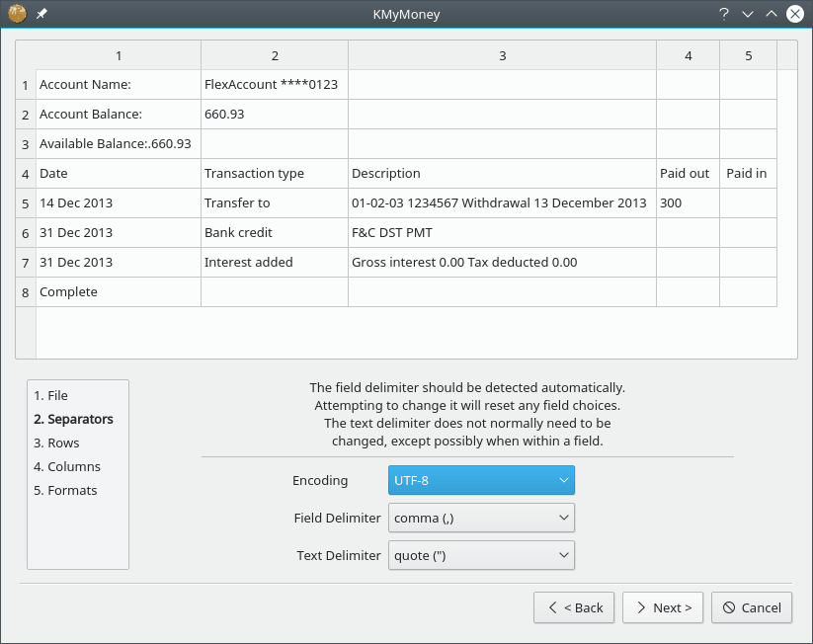This screenshot has width=813, height=644.
Task: Click the pin icon in the titlebar
Action: [x=40, y=14]
